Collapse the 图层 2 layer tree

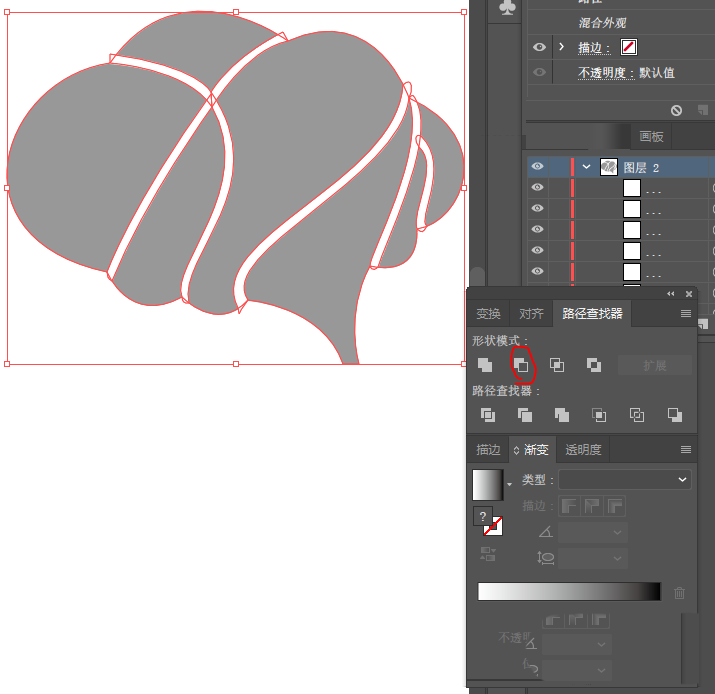[x=586, y=167]
